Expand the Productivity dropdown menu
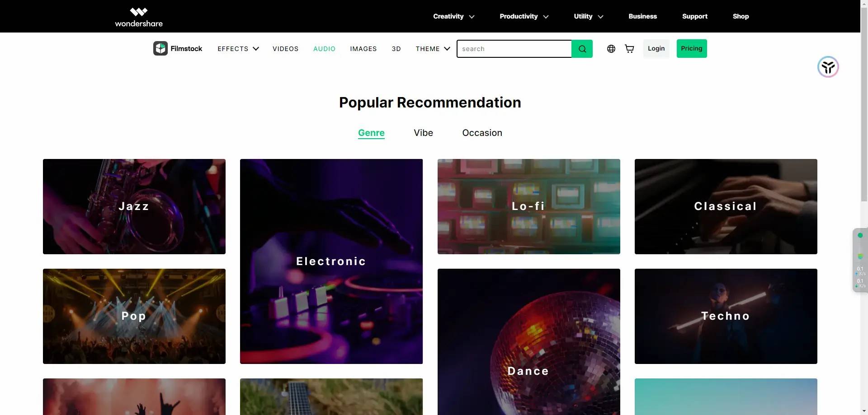The height and width of the screenshot is (415, 868). pyautogui.click(x=524, y=16)
